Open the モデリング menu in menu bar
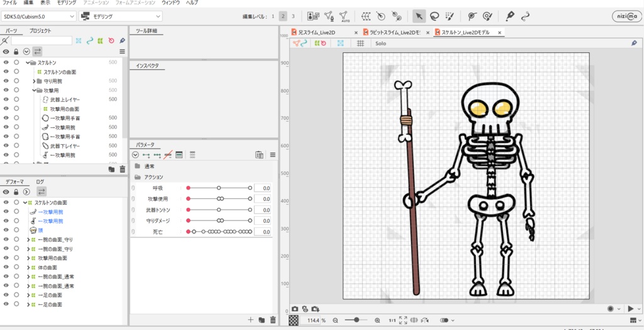The height and width of the screenshot is (330, 644). point(67,3)
